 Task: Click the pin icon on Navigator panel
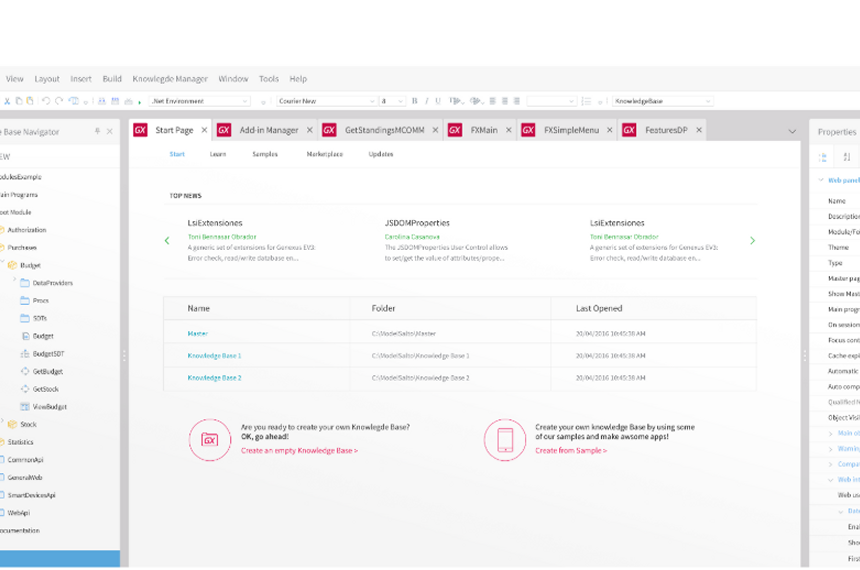click(x=97, y=131)
